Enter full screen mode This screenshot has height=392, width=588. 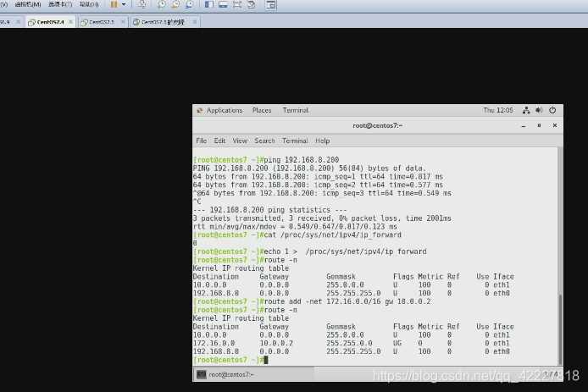237,4
